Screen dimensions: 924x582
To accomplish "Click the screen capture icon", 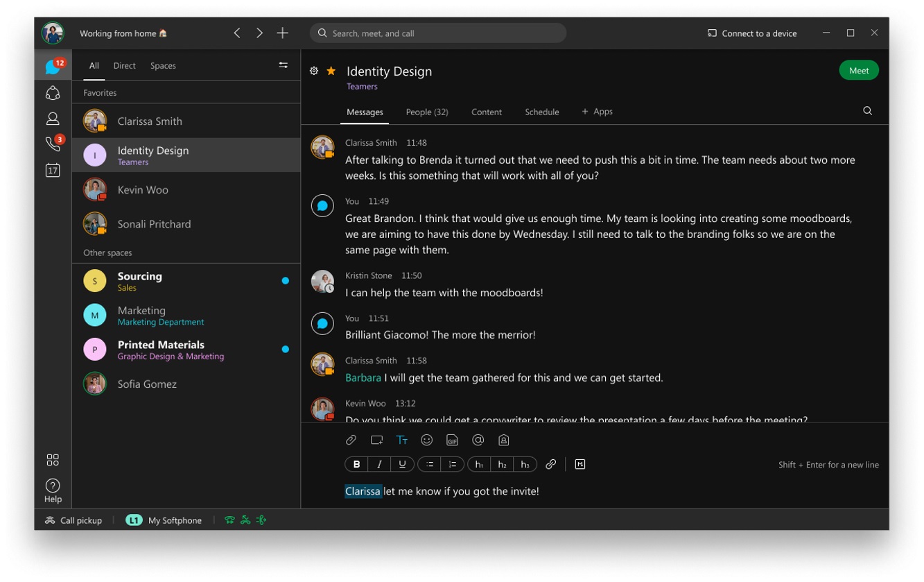I will (376, 440).
